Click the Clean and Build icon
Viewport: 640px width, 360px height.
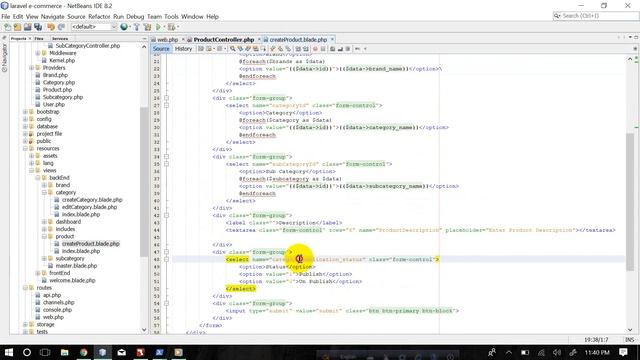(x=147, y=27)
